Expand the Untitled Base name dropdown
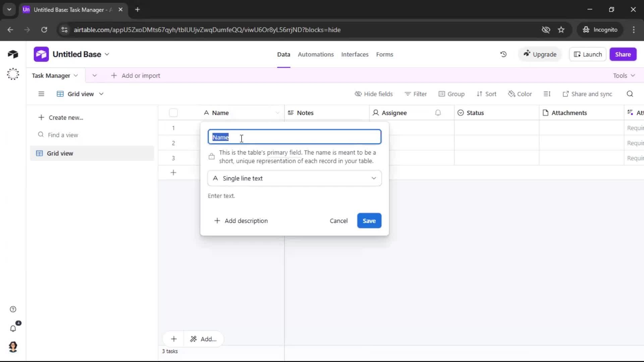This screenshot has height=362, width=644. click(107, 54)
